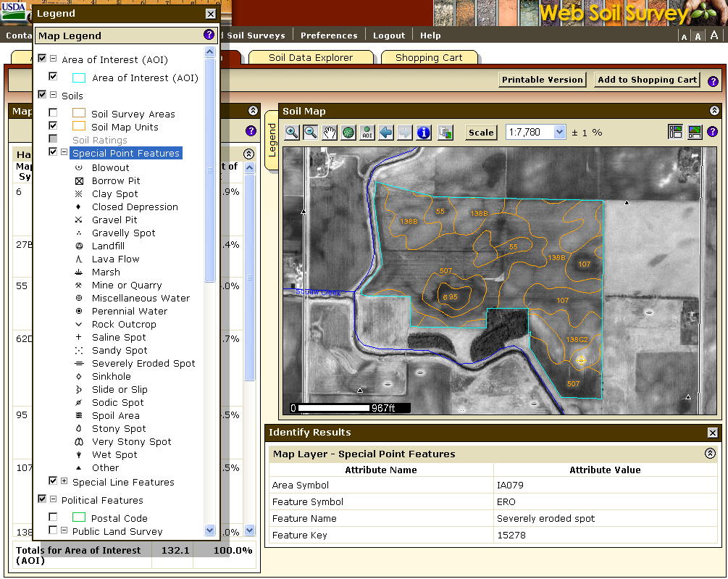Click the USDA logo
728x579 pixels.
(x=14, y=12)
